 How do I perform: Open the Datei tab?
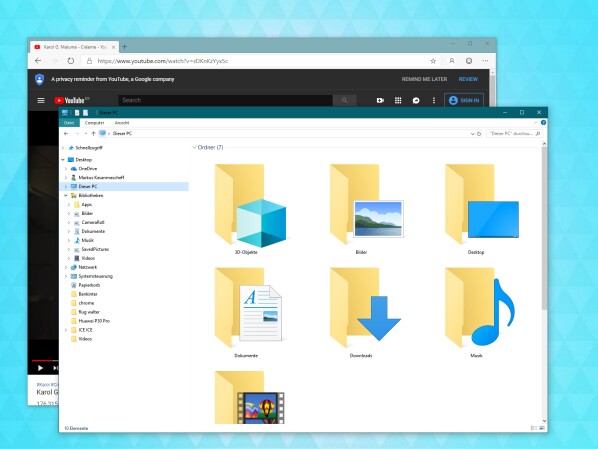tap(69, 123)
